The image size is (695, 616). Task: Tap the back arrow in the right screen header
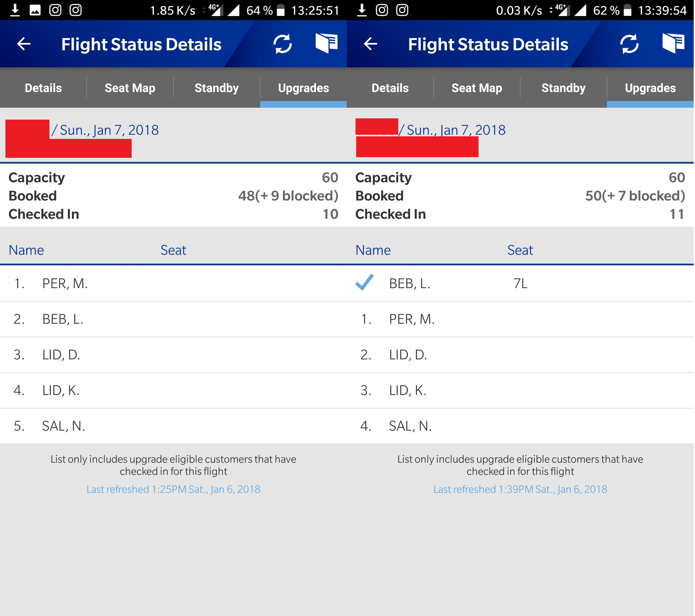click(370, 44)
